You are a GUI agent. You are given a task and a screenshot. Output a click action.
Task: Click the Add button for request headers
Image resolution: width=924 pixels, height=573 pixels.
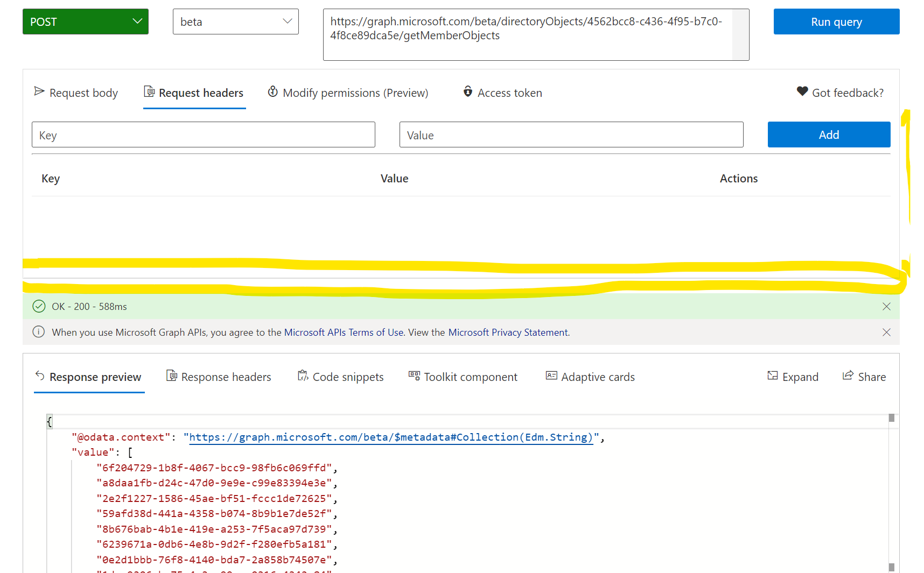(829, 135)
